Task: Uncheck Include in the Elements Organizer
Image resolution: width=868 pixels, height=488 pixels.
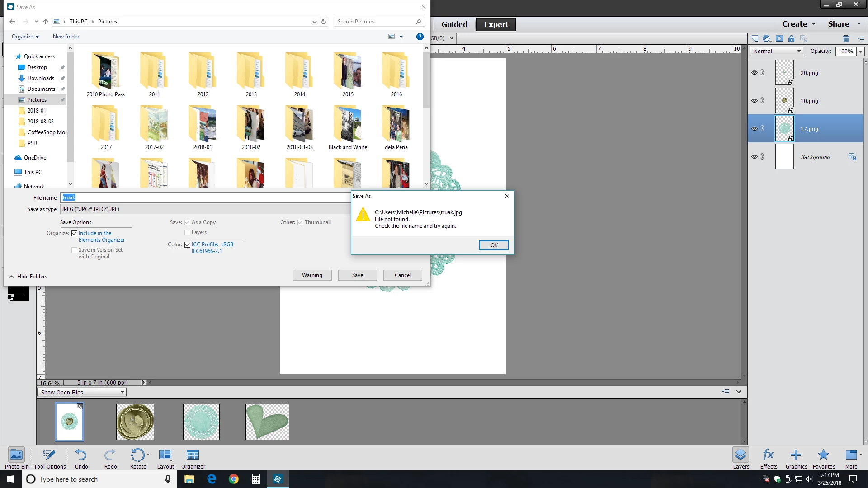Action: (75, 234)
